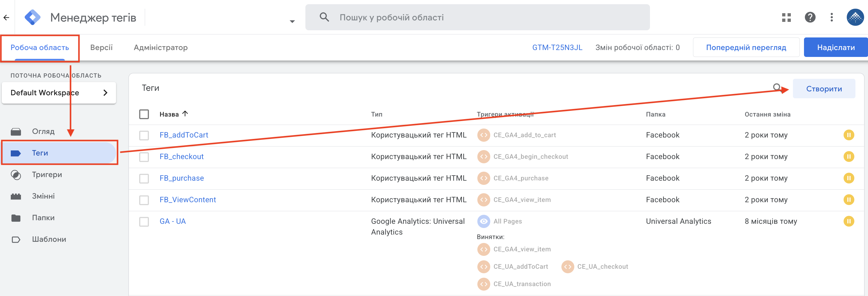Open the FB_checkout tag
868x296 pixels.
(181, 157)
